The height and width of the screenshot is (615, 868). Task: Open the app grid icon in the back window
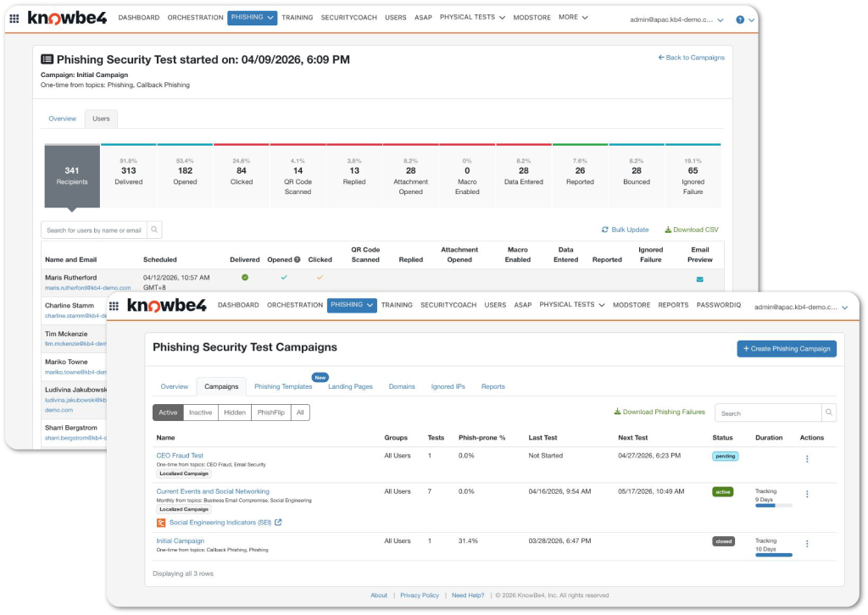click(14, 19)
